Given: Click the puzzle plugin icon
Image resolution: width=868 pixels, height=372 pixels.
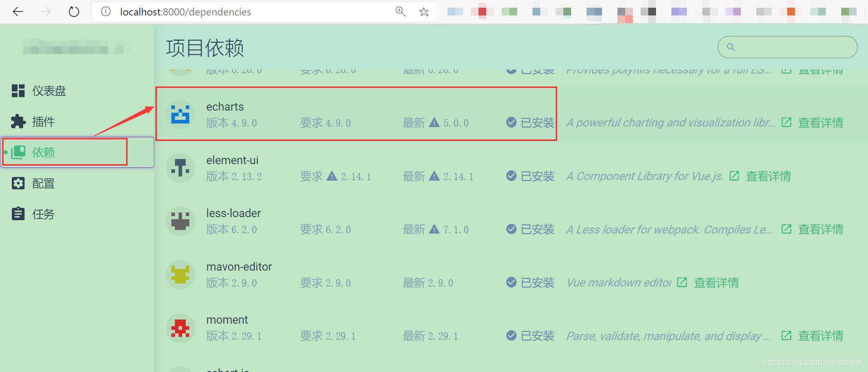Looking at the screenshot, I should tap(18, 122).
